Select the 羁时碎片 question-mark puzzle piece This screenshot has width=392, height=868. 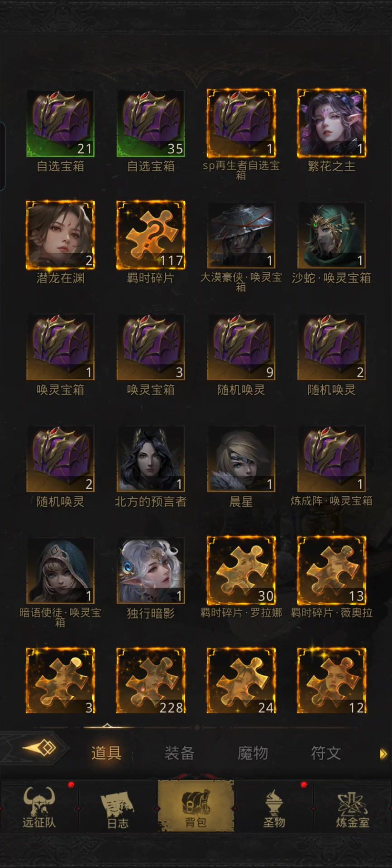click(151, 235)
